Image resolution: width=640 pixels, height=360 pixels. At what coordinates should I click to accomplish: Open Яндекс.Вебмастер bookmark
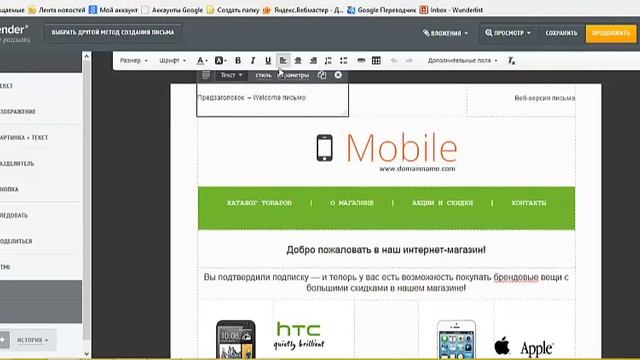303,10
